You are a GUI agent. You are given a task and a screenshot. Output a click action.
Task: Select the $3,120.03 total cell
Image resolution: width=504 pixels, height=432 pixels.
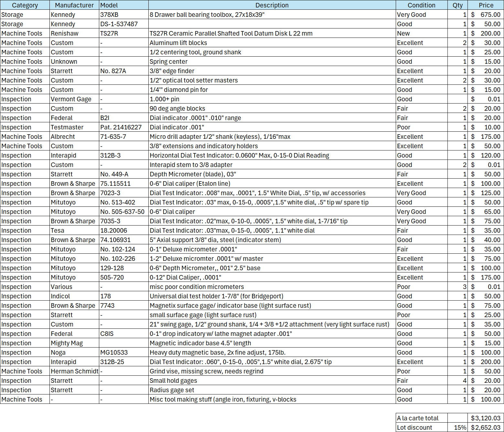click(x=486, y=418)
